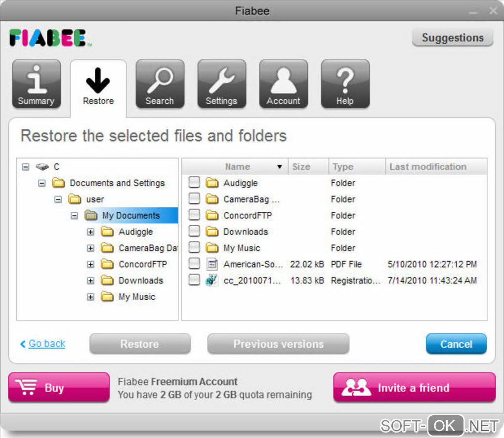Click Audiggle folder icon in file list
This screenshot has width=504, height=438.
212,183
